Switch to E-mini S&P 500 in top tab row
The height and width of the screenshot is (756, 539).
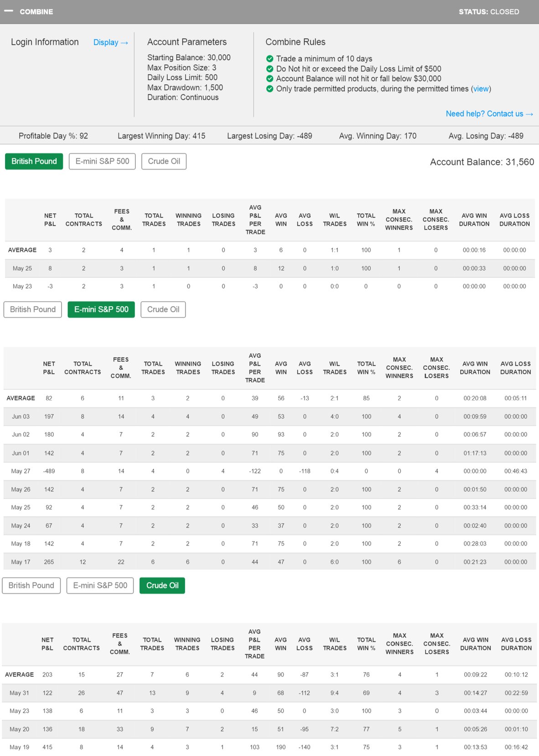(102, 161)
